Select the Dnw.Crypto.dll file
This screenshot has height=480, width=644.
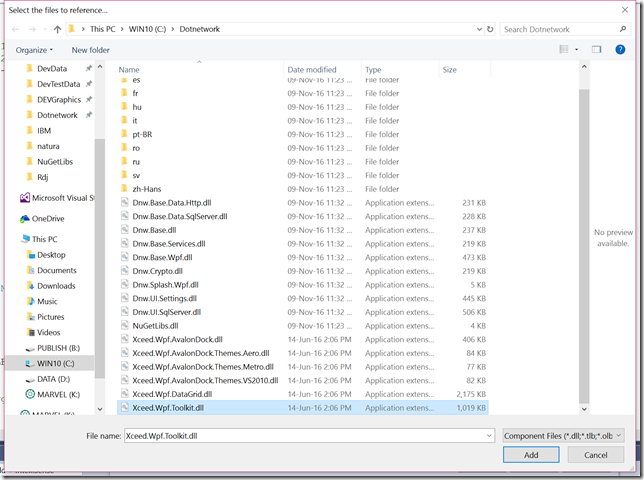[x=157, y=270]
